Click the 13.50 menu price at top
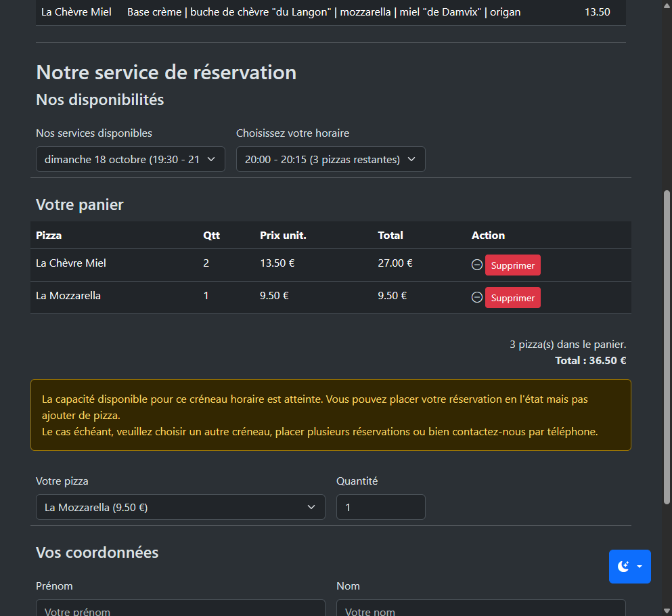Image resolution: width=672 pixels, height=616 pixels. [597, 12]
